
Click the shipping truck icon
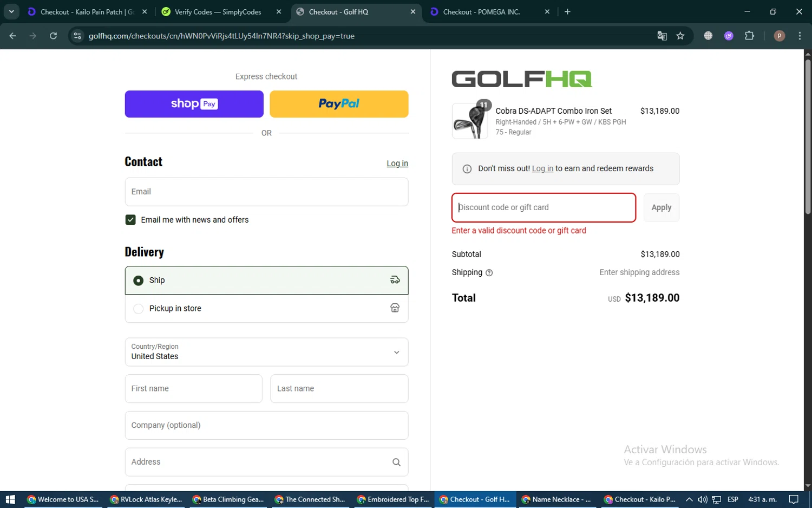pos(395,280)
